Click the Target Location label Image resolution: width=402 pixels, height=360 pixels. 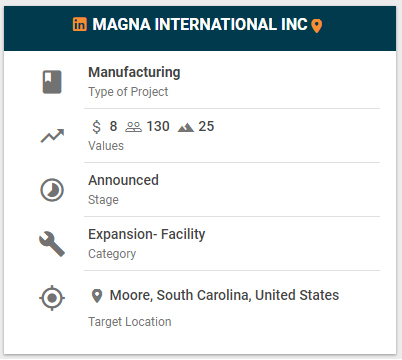tap(130, 322)
